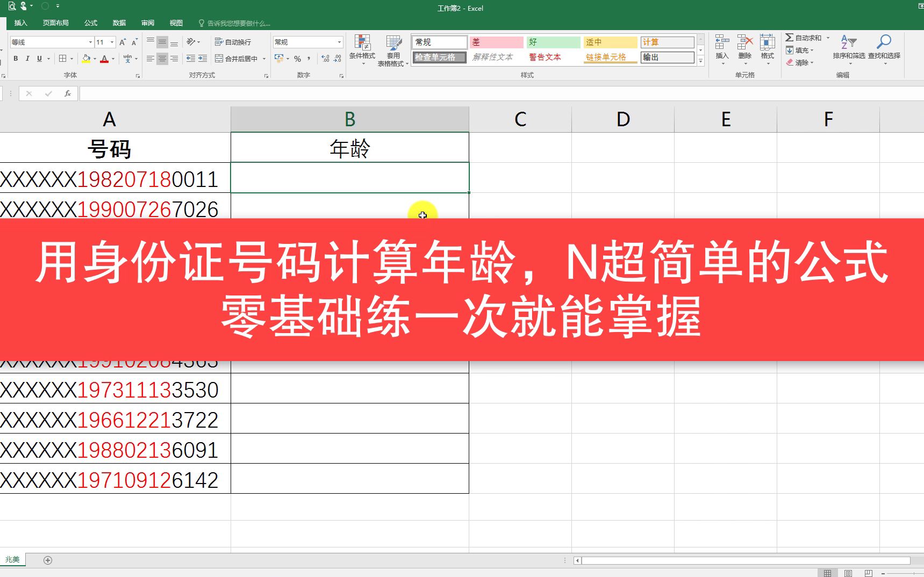Apply accounting number format

[x=279, y=59]
